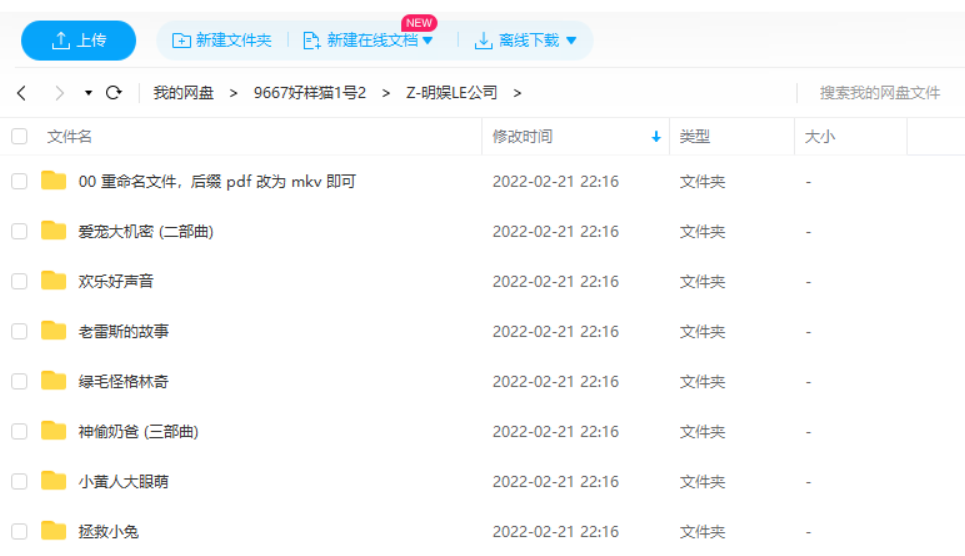Click the back navigation arrow
Viewport: 965px width, 556px height.
[x=22, y=93]
